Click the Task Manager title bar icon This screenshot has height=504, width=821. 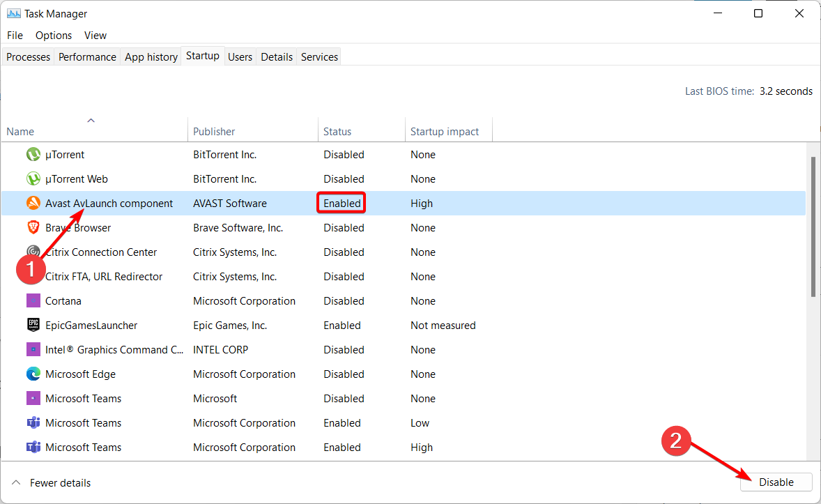14,14
